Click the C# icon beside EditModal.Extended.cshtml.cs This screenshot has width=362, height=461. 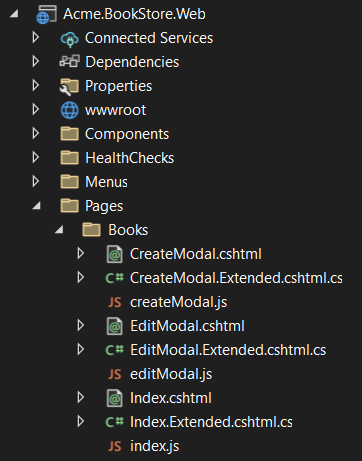coord(115,350)
